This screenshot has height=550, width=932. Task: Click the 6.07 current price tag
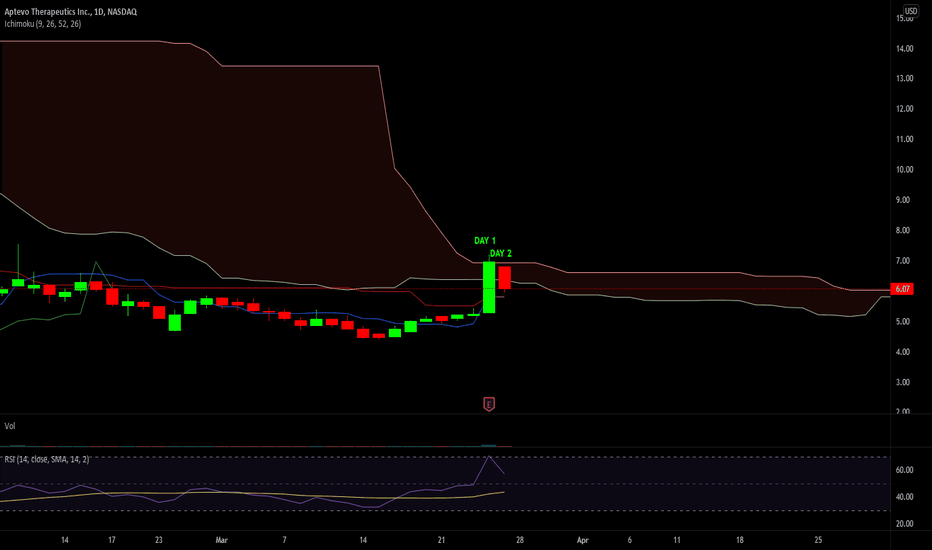pos(902,289)
